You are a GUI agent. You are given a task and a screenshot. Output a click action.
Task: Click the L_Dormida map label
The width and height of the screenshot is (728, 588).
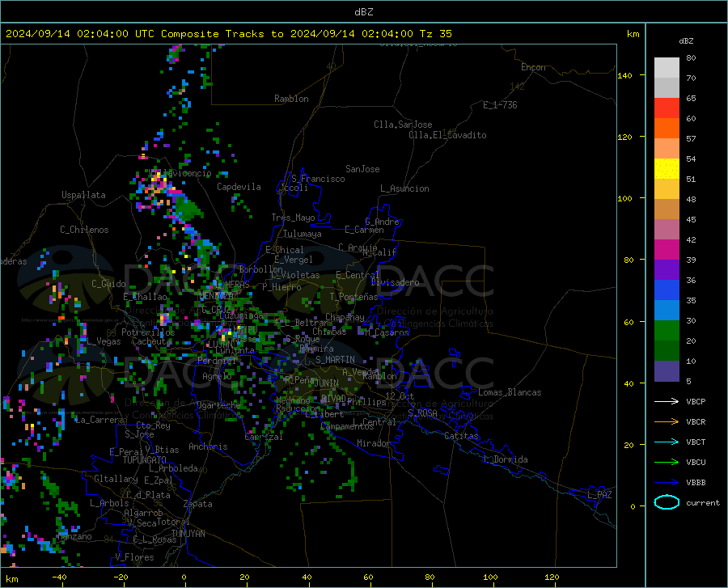[506, 459]
